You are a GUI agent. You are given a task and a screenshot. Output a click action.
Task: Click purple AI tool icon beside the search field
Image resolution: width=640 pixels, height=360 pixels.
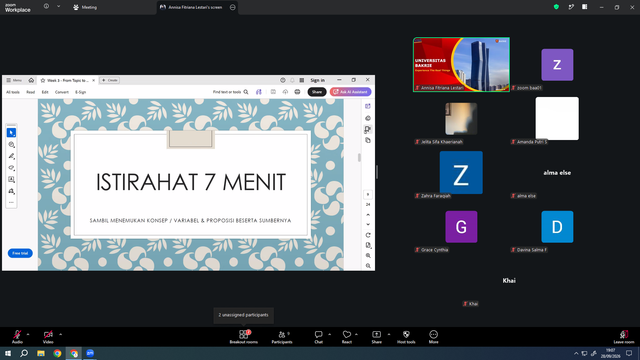click(259, 92)
